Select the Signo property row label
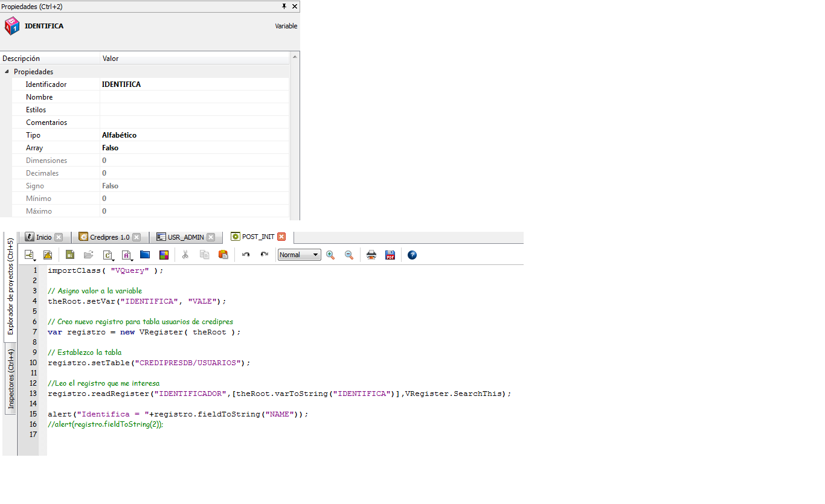 pyautogui.click(x=35, y=186)
